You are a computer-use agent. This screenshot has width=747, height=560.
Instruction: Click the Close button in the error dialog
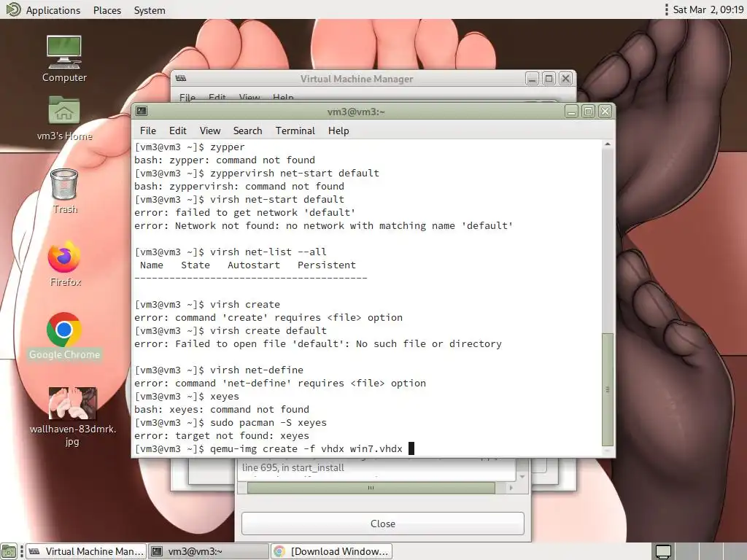[x=382, y=524]
